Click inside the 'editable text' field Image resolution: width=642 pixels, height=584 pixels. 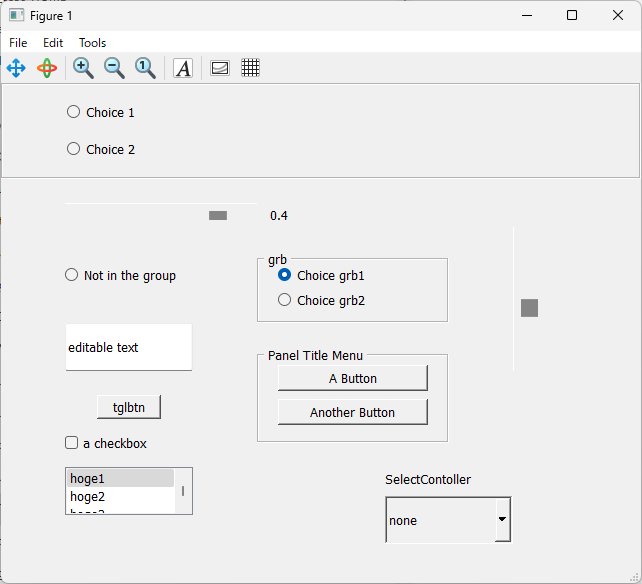point(129,347)
